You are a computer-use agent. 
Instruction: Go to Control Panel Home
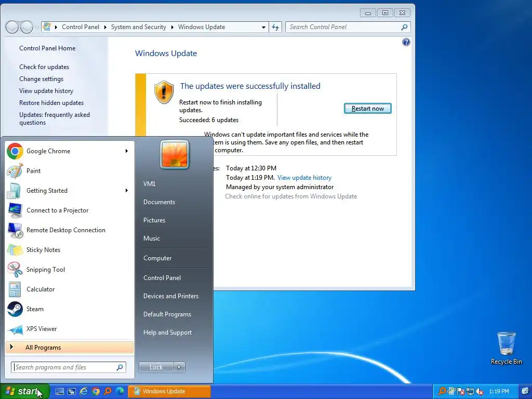[47, 48]
